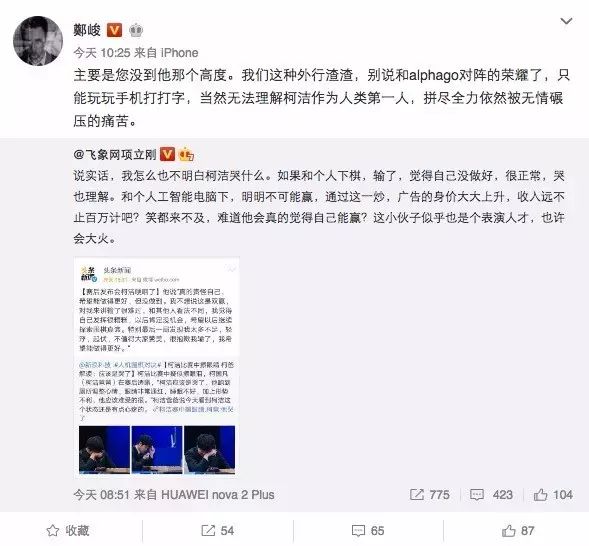The image size is (589, 546).
Task: Click the iPhone source link
Action: point(179,53)
